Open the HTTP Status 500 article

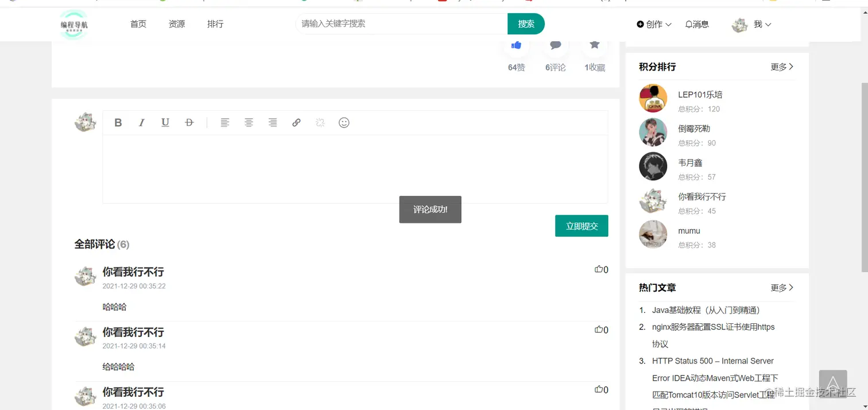[715, 378]
